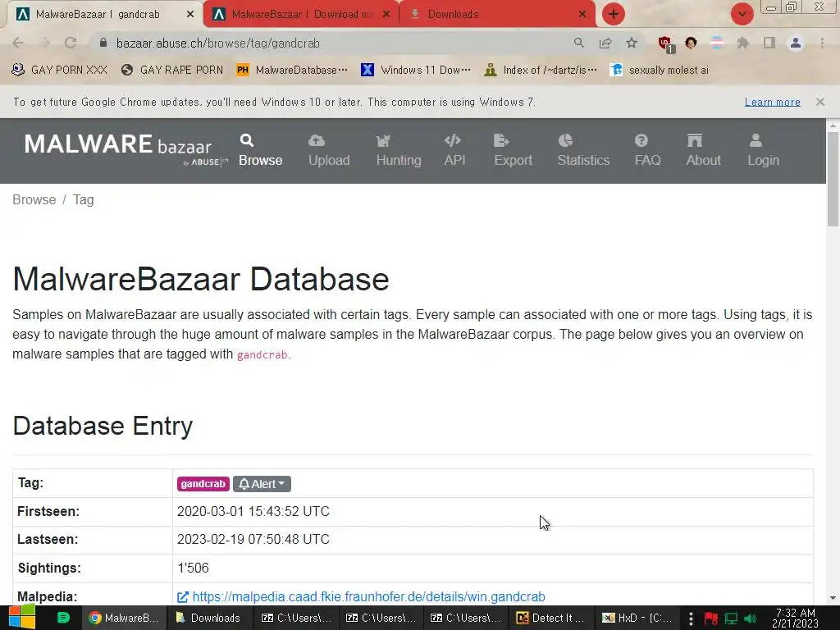
Task: Click the MalwareBazaar logo
Action: coord(126,149)
